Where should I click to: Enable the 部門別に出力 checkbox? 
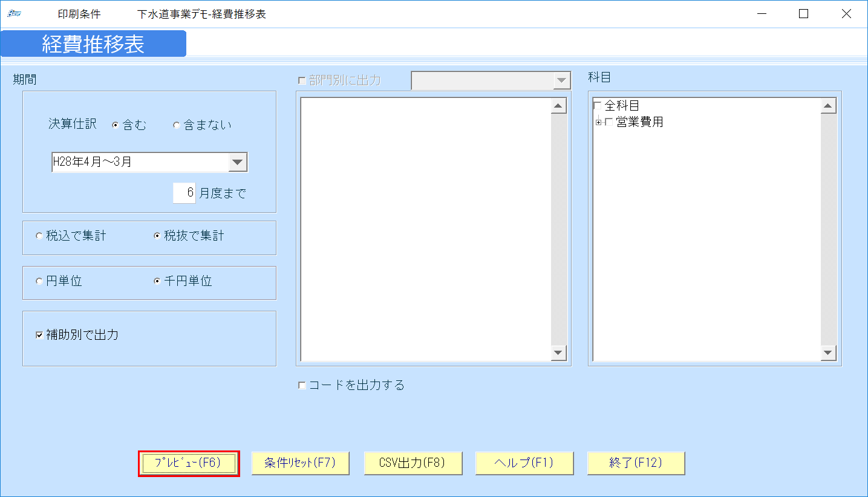300,80
